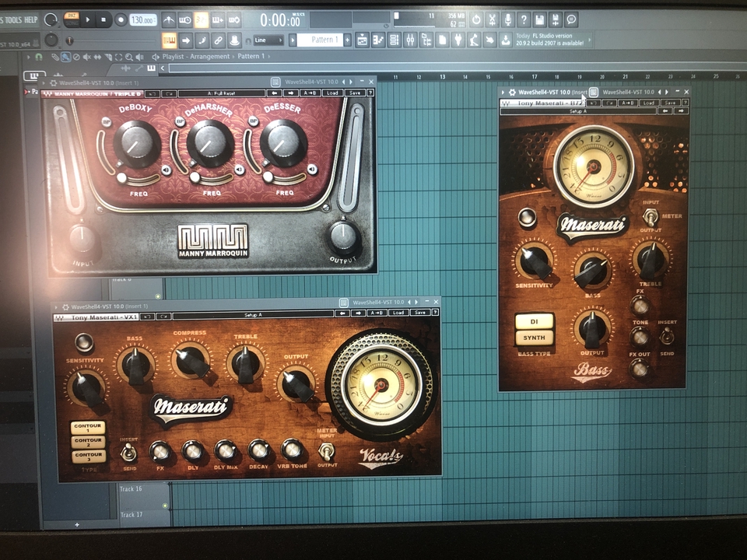
Task: Toggle the overdub blend recording icon
Action: click(218, 20)
